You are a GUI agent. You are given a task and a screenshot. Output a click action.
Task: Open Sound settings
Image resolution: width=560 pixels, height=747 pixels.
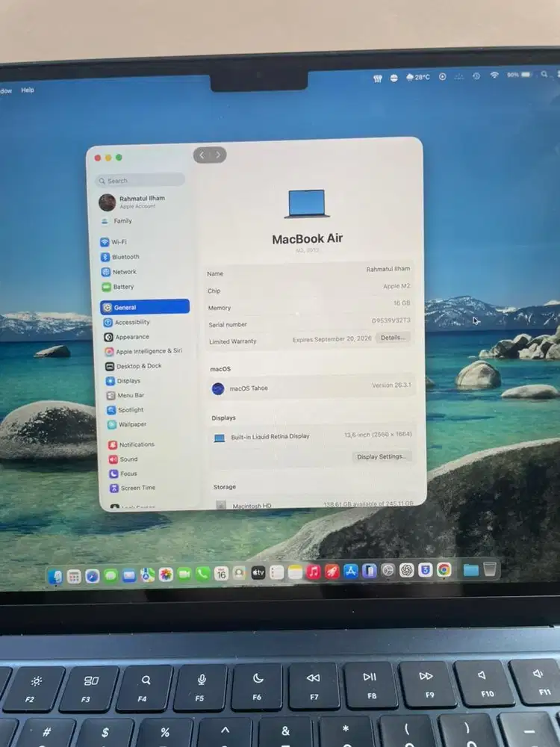coord(123,459)
